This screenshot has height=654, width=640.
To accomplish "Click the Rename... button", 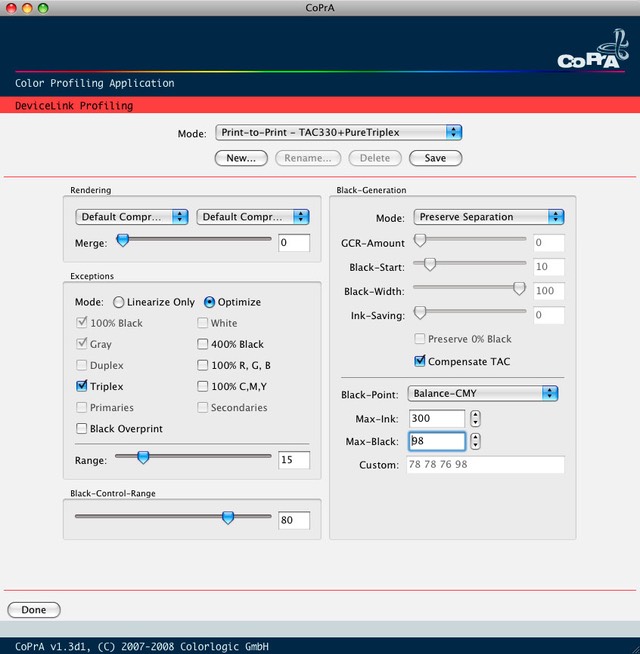I will pos(308,158).
